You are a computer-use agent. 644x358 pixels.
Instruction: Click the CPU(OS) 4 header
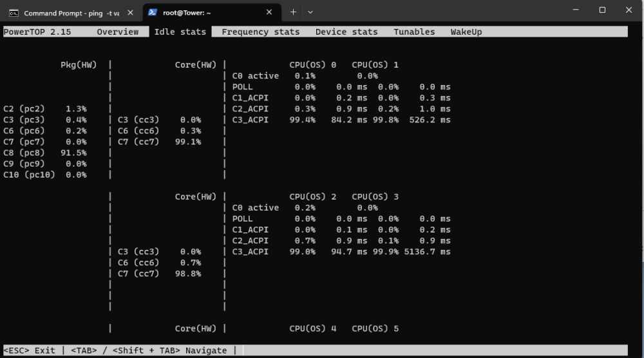tap(312, 328)
